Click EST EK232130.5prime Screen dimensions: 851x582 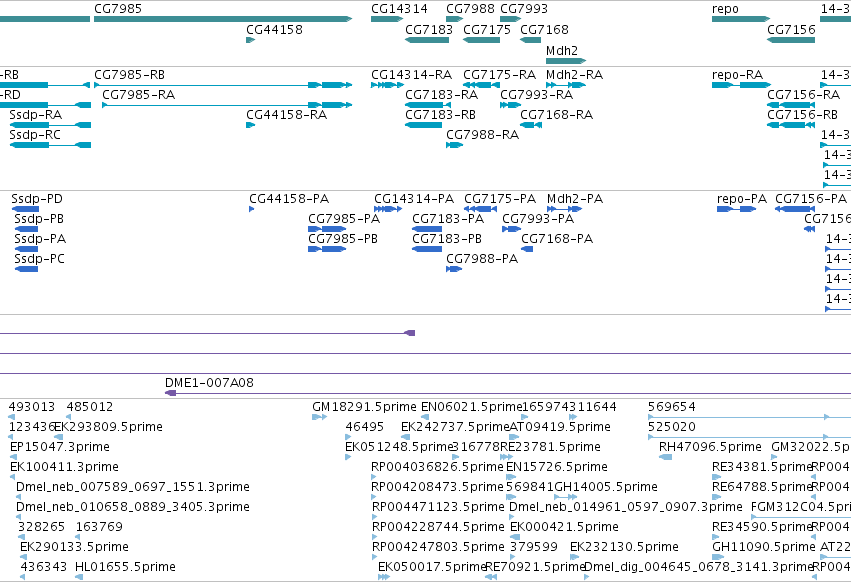pyautogui.click(x=573, y=557)
